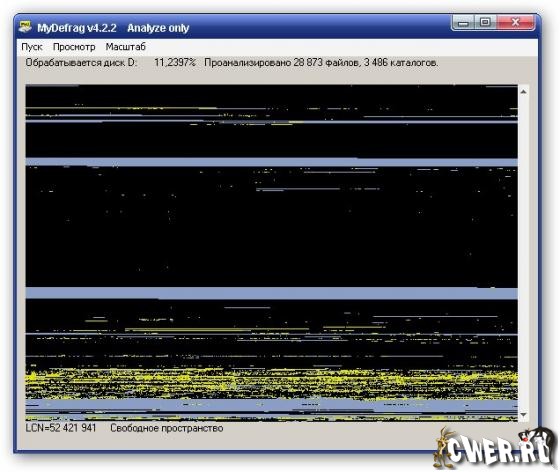560x472 pixels.
Task: Click the vertical scrollbar track beside disk map
Action: [523, 253]
